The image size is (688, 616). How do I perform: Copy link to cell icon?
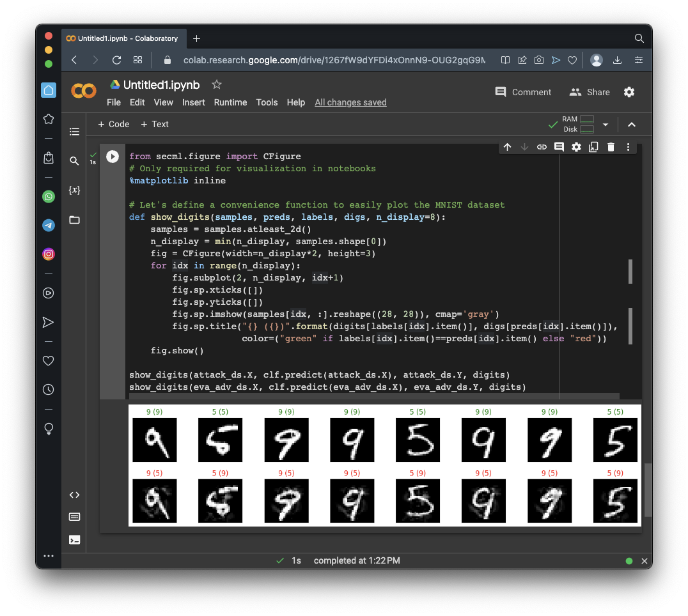pos(542,147)
